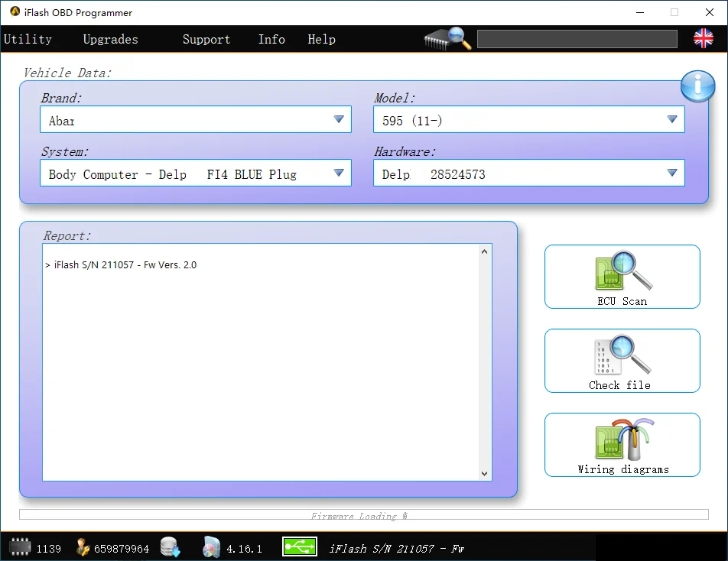Open Wiring diagrams

tap(622, 445)
